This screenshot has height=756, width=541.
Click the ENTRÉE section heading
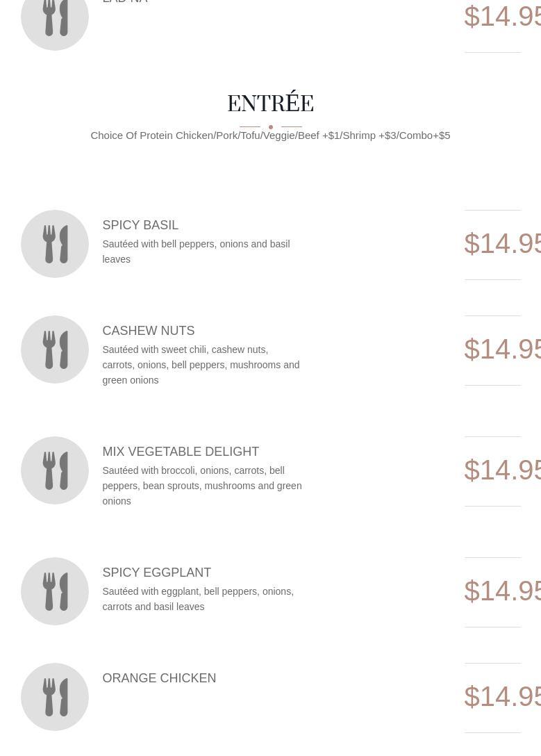(270, 102)
